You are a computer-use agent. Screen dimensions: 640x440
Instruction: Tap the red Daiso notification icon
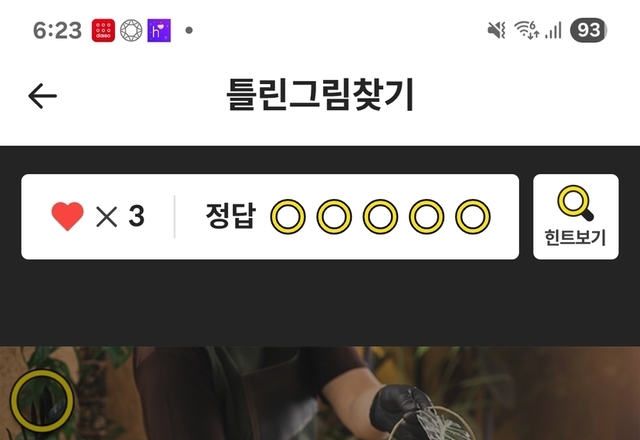click(x=103, y=30)
